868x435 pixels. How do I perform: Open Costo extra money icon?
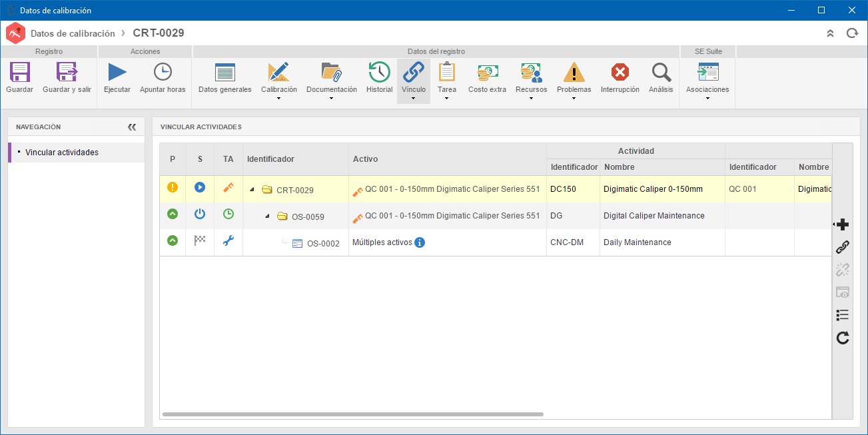487,72
